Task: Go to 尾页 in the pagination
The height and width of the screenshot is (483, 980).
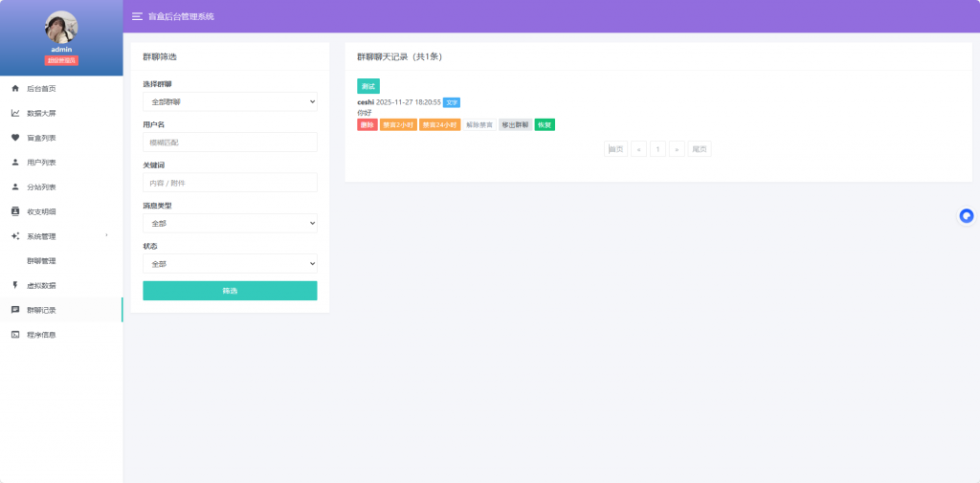Action: tap(700, 149)
